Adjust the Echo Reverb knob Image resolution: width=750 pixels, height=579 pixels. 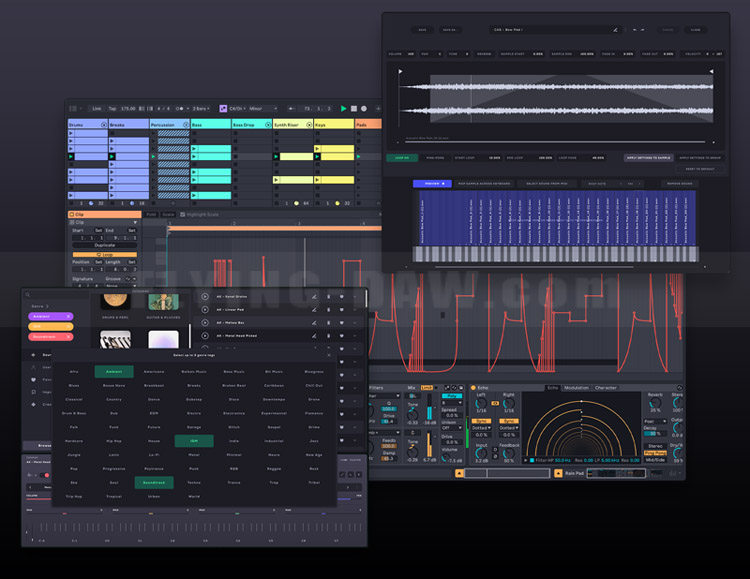pos(654,403)
